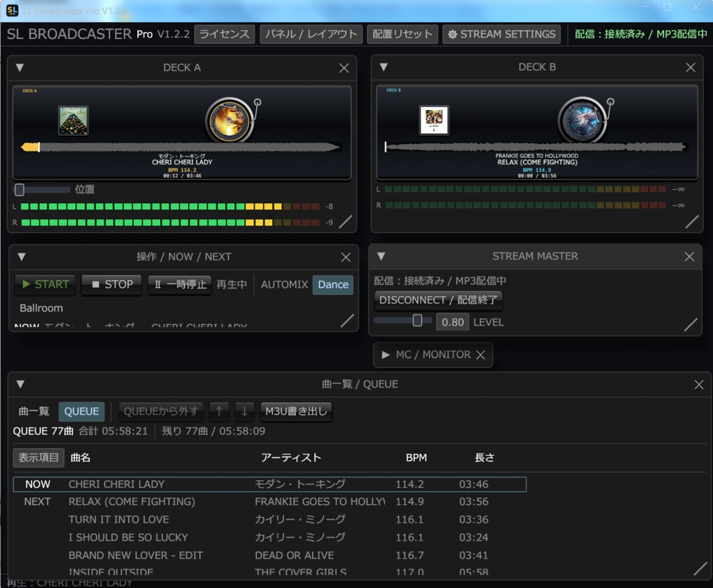Click the DEAD OR ALIVE artist cell
The image size is (713, 588).
pos(295,556)
